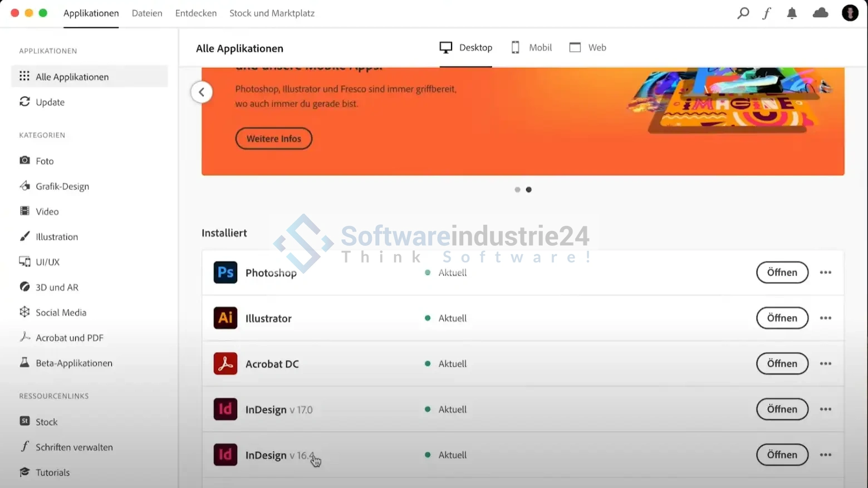The width and height of the screenshot is (868, 488).
Task: Open more options for Photoshop
Action: 825,273
